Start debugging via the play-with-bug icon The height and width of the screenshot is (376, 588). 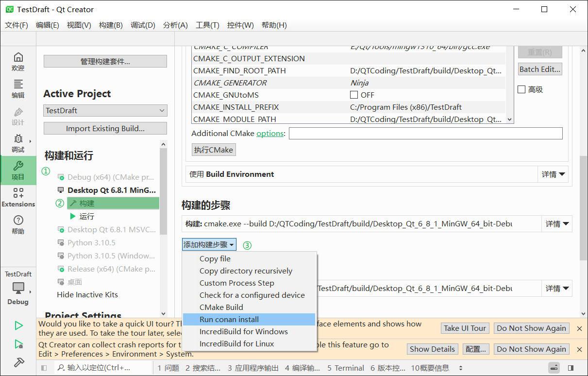coord(19,344)
